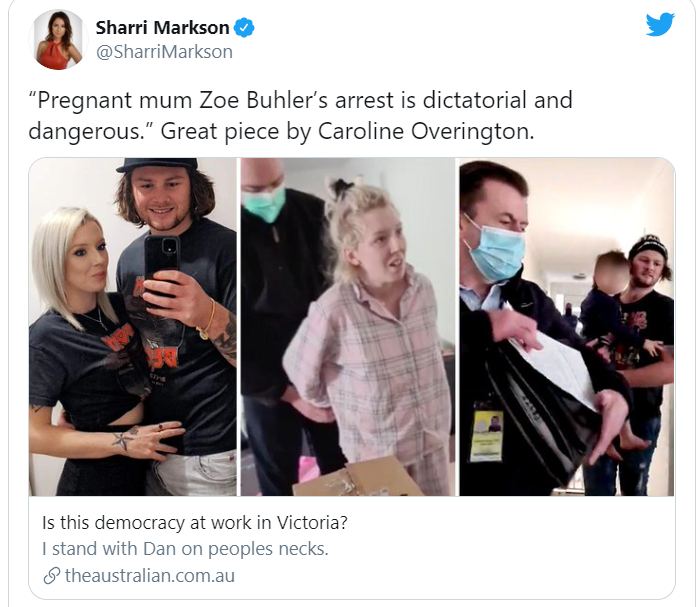This screenshot has height=607, width=698.
Task: Click the Twitter bird logo icon
Action: tap(660, 24)
